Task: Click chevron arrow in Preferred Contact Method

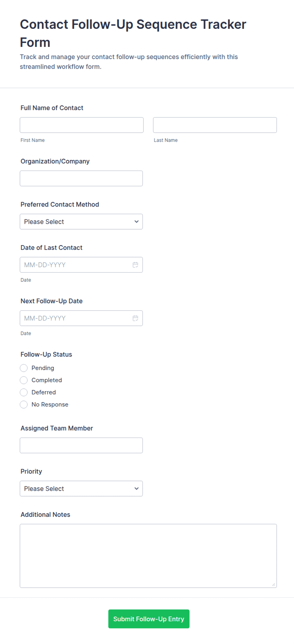Action: (x=136, y=222)
